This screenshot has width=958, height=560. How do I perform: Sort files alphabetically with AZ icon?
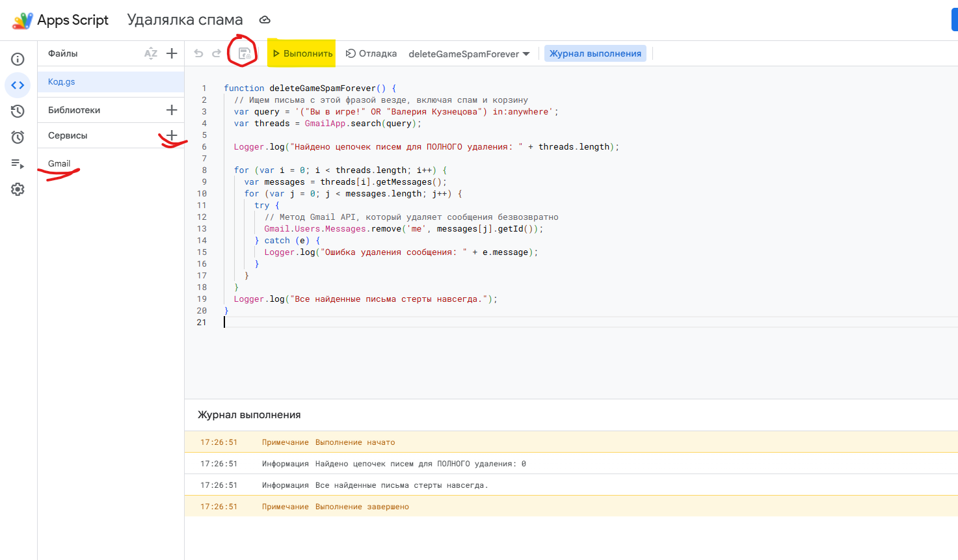click(151, 53)
